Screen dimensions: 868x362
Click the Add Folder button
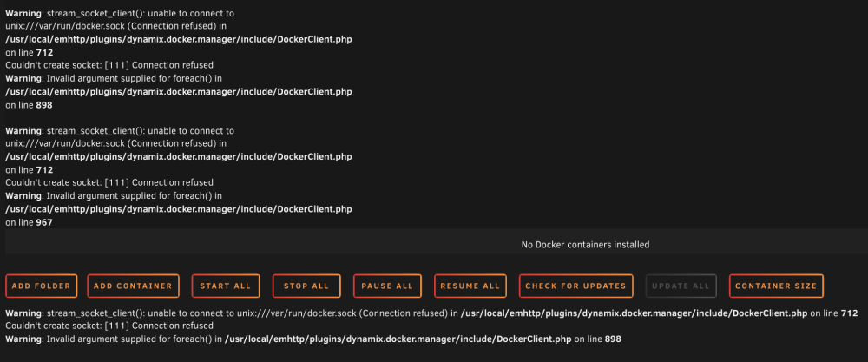[42, 286]
